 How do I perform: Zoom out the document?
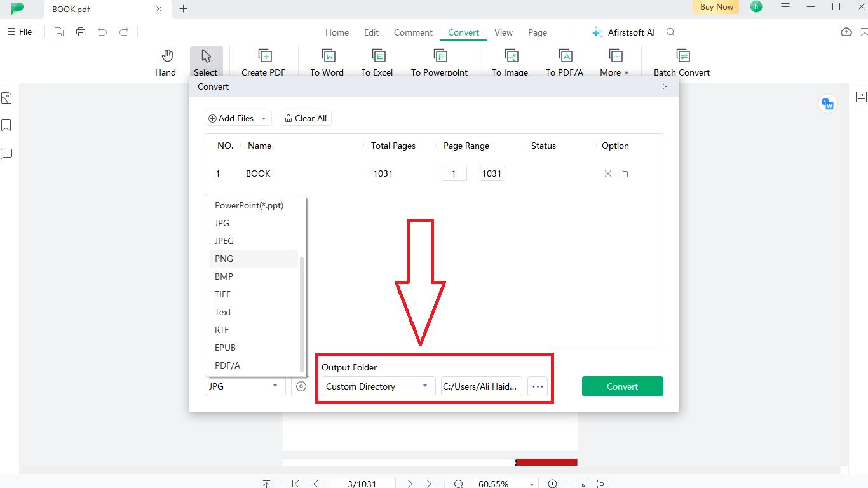(459, 484)
